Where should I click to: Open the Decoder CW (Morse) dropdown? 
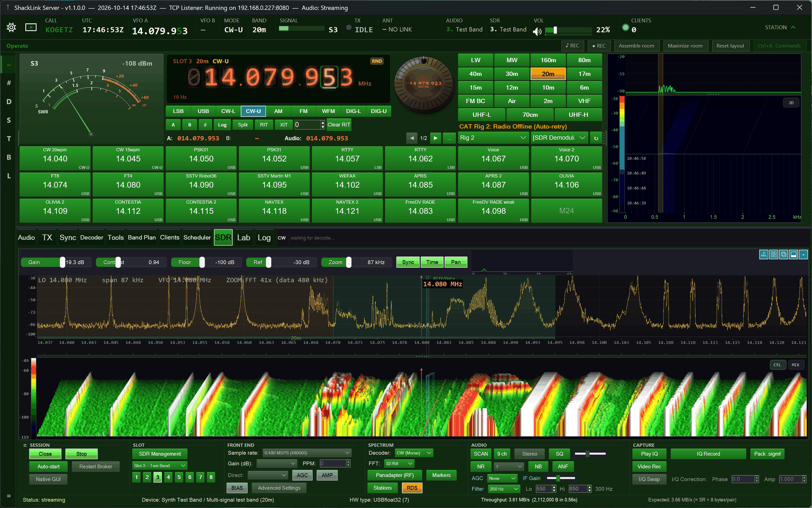(x=414, y=453)
